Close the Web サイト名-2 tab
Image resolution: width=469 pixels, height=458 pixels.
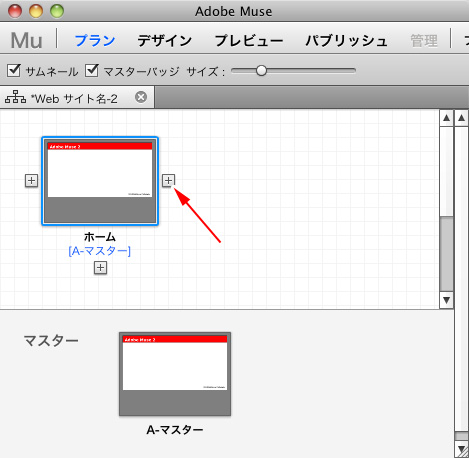click(x=141, y=97)
